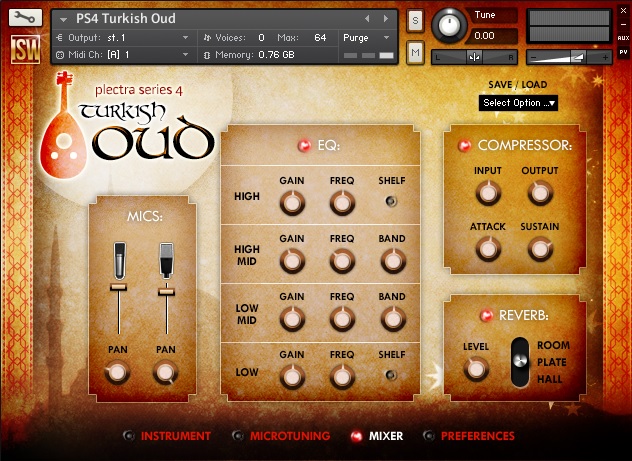Click the PS4 Turkish Oud instrument name
Screen dimensions: 632x461
(x=126, y=19)
